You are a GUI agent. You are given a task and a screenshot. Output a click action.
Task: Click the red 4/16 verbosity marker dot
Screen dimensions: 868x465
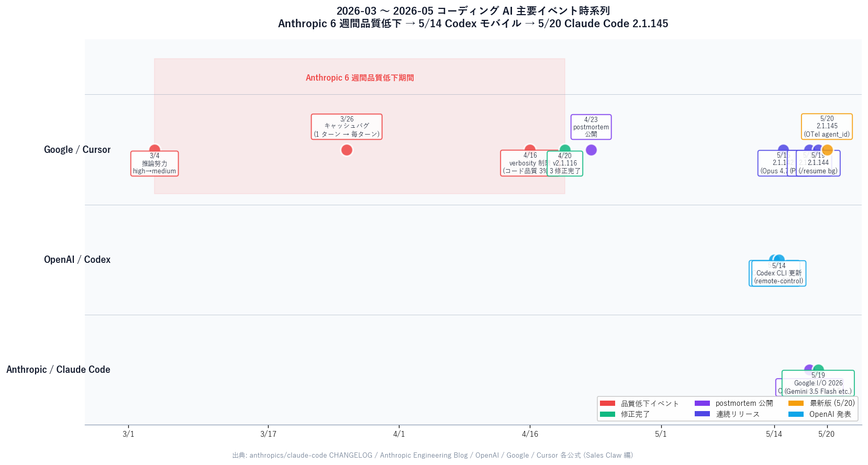(x=530, y=150)
